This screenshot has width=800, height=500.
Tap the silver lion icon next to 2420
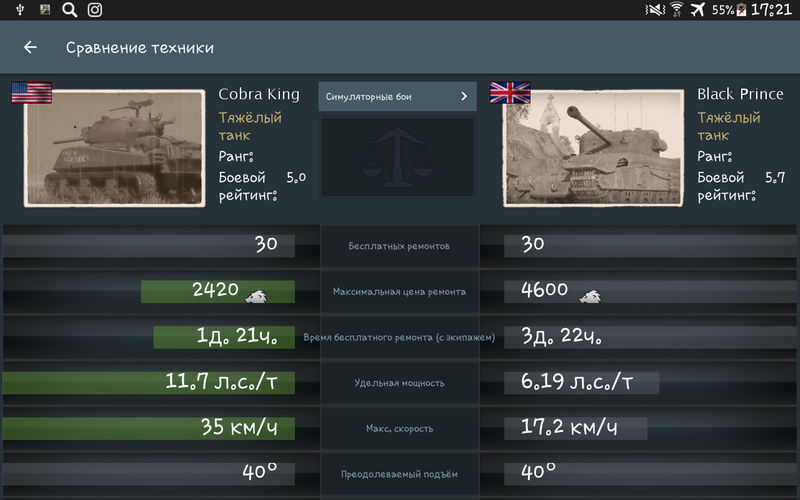tap(256, 296)
